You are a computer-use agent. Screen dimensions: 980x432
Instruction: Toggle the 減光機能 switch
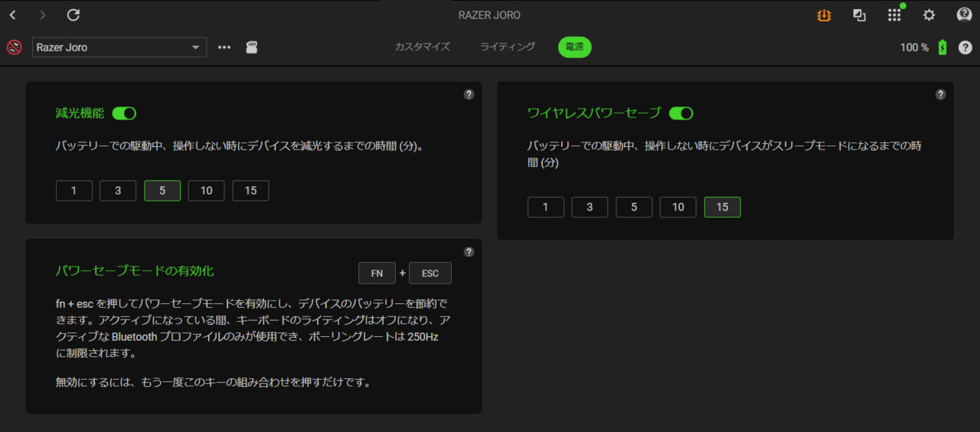(124, 113)
